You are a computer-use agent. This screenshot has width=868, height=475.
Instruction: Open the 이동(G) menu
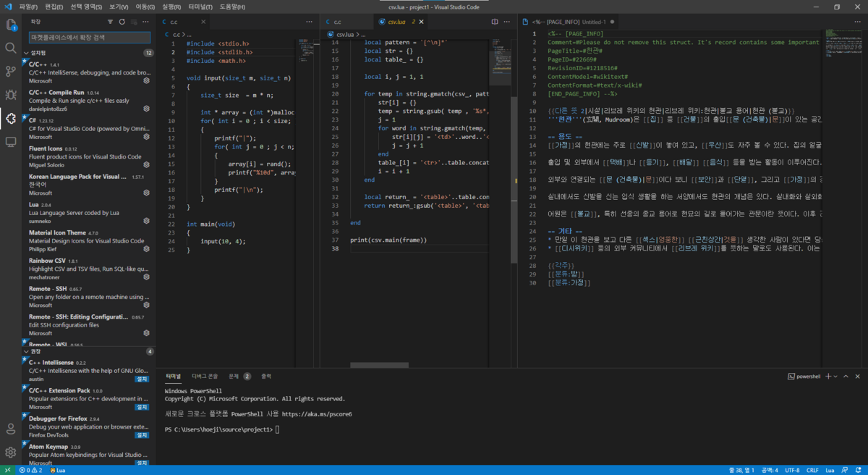coord(145,7)
